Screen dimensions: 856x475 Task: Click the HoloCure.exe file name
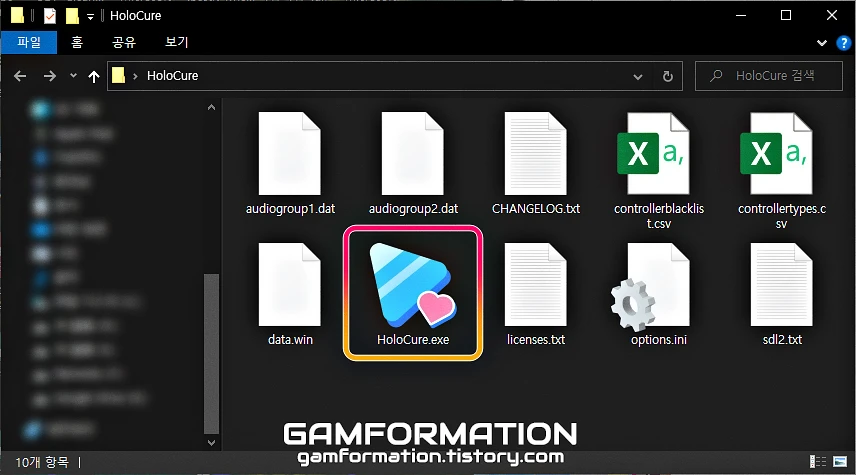coord(413,340)
